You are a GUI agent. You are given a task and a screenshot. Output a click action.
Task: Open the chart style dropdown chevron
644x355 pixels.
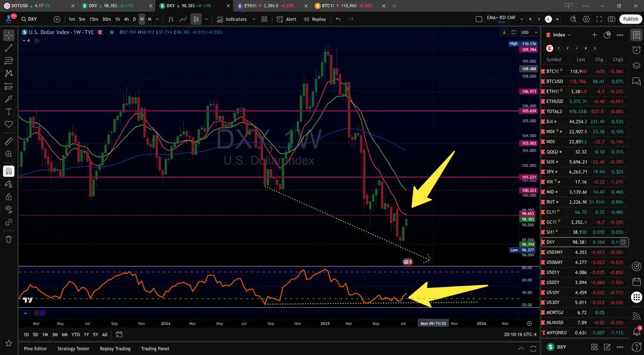click(207, 19)
